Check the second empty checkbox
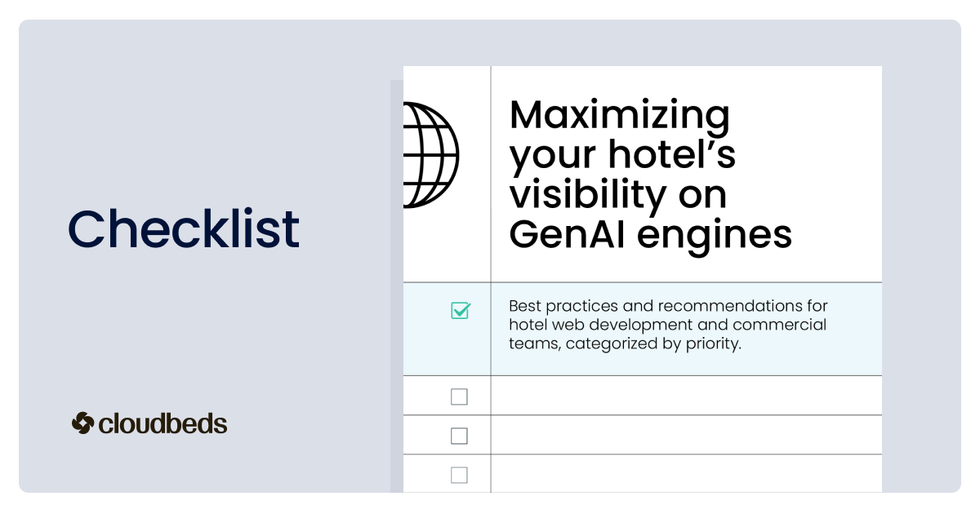 coord(460,436)
